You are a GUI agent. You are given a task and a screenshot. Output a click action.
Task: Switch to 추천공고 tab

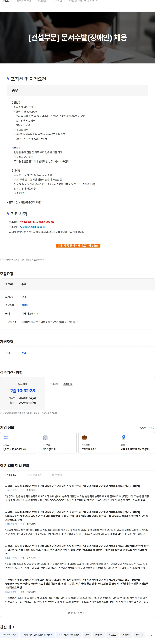(57, 1)
